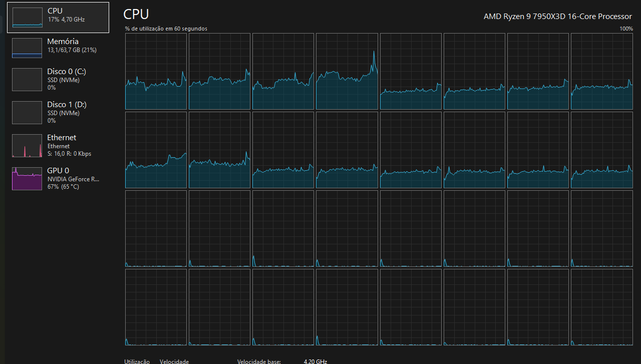Select Disco 0 (C:) in the sidebar
641x364 pixels.
pos(58,79)
